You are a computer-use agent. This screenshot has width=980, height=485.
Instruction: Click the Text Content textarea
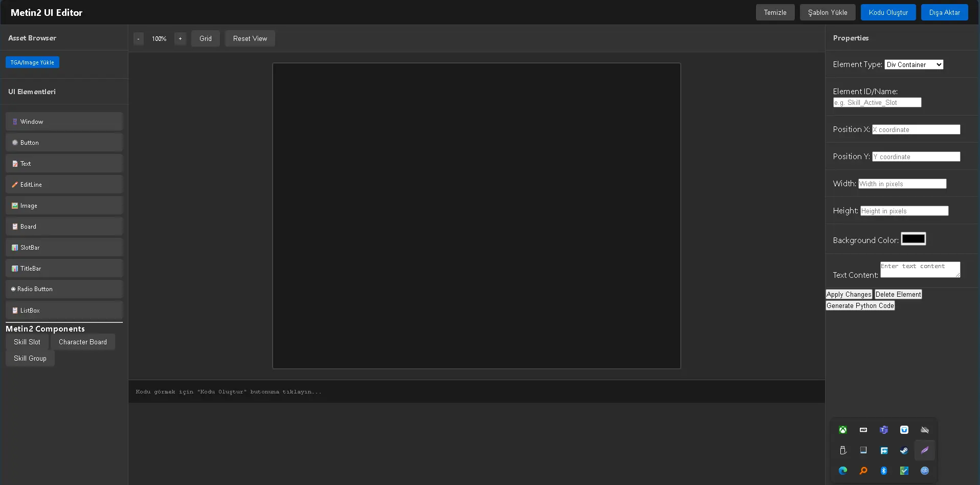(x=920, y=270)
